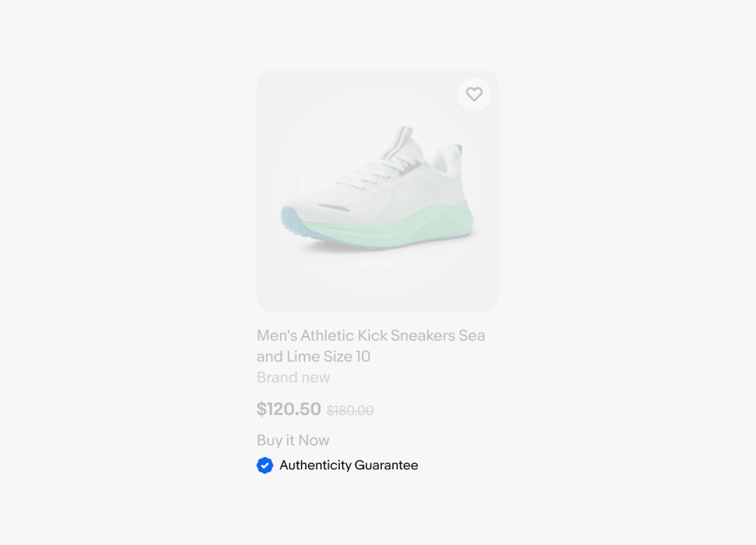The height and width of the screenshot is (545, 756).
Task: Toggle the watchlist button's white circle
Action: point(474,94)
